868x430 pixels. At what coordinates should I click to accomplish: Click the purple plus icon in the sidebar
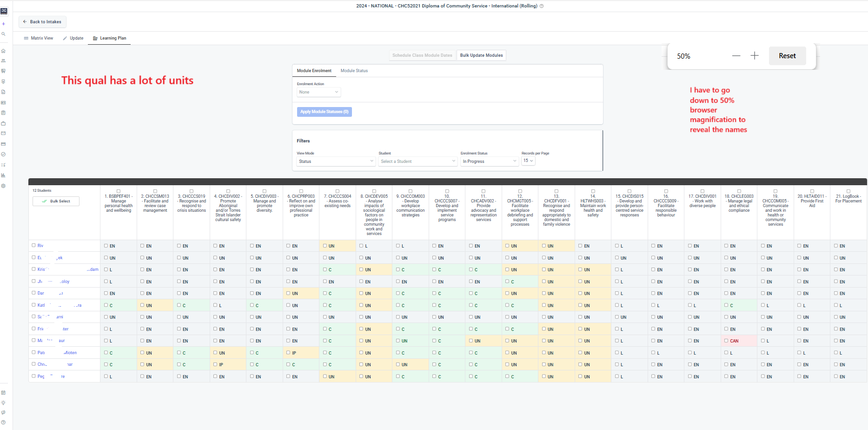[3, 24]
